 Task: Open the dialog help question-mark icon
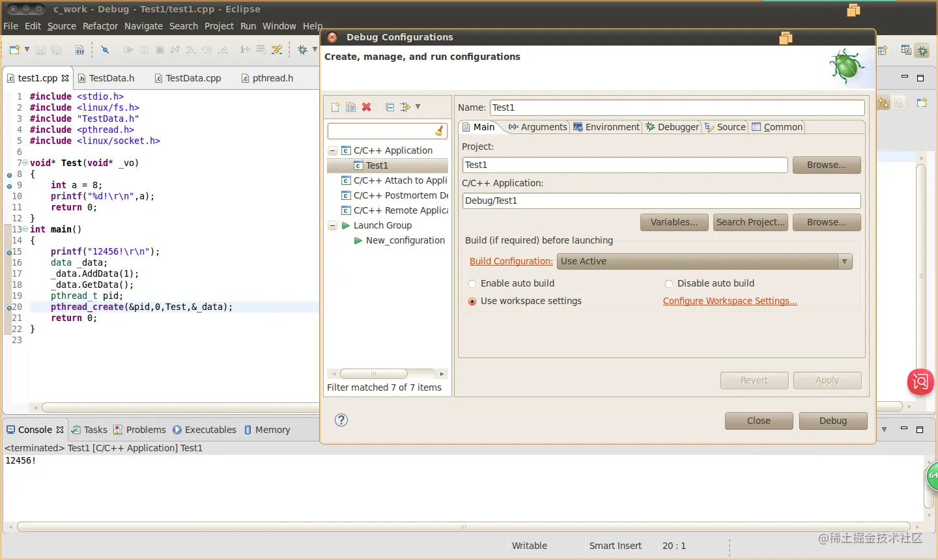(341, 420)
